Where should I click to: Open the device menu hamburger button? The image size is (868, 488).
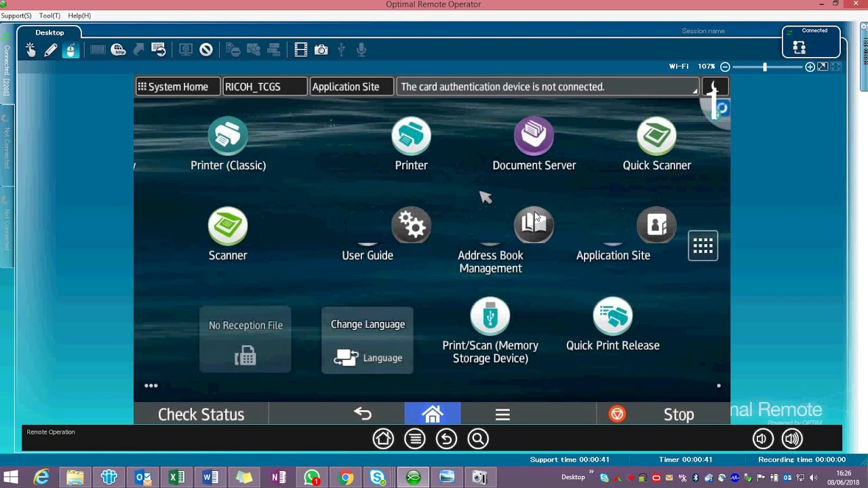(502, 414)
